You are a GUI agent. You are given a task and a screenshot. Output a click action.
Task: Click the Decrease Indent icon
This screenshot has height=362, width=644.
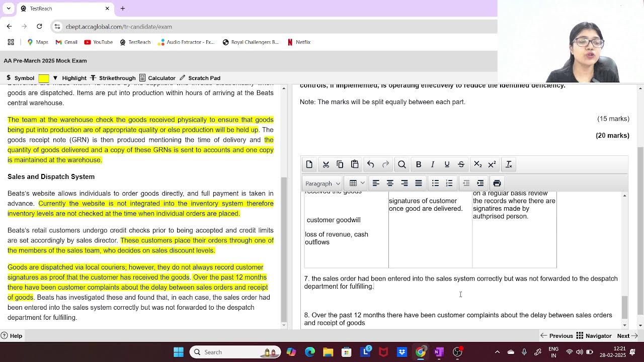[x=466, y=183]
